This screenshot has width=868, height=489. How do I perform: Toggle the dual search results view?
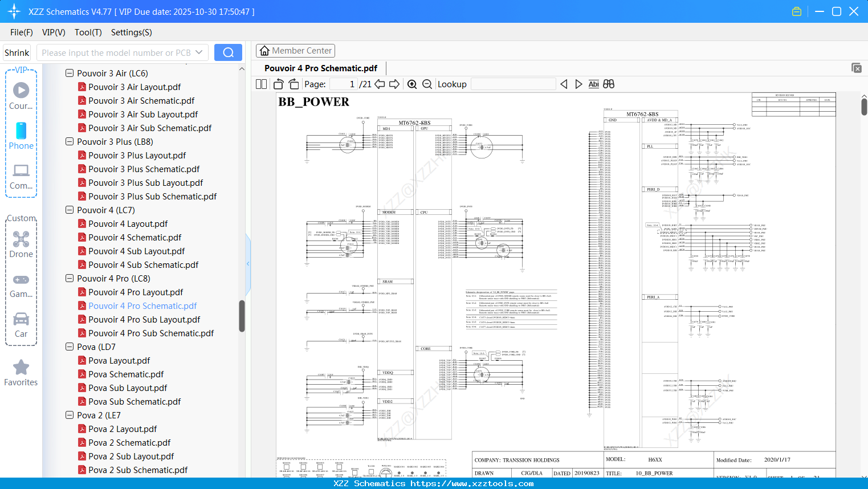click(x=608, y=84)
